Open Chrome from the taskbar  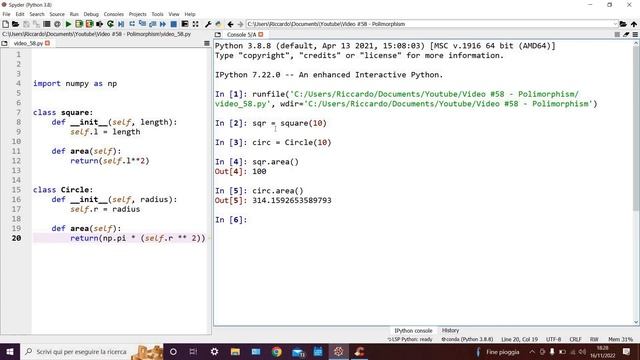[277, 352]
